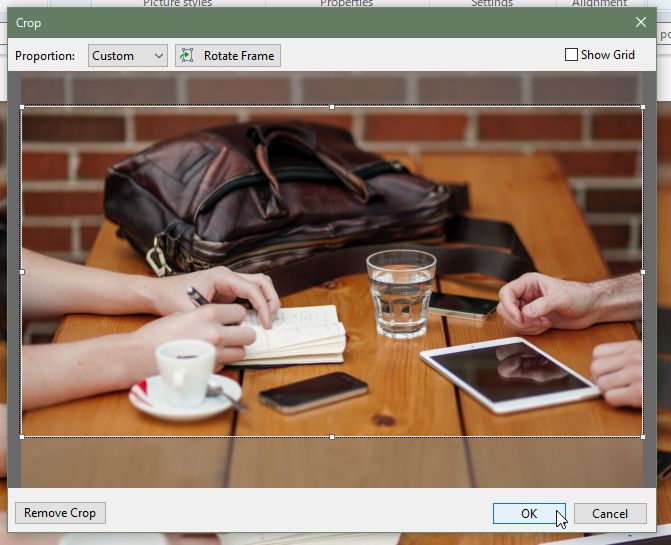Screen dimensions: 671x545
Task: Click Remove Crop to reset cropping
Action: pyautogui.click(x=60, y=513)
